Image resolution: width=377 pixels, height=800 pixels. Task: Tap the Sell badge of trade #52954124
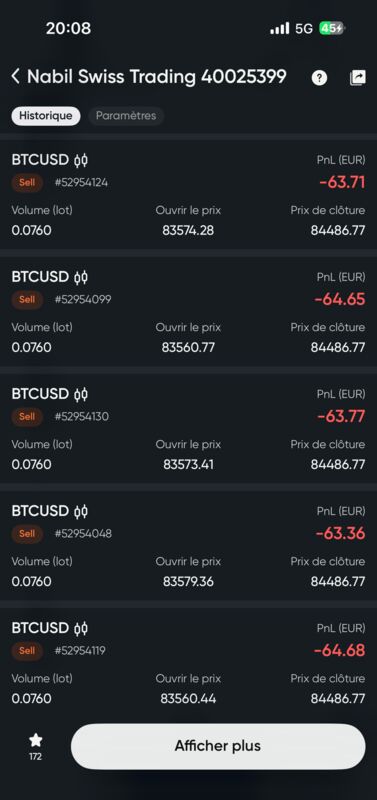27,182
